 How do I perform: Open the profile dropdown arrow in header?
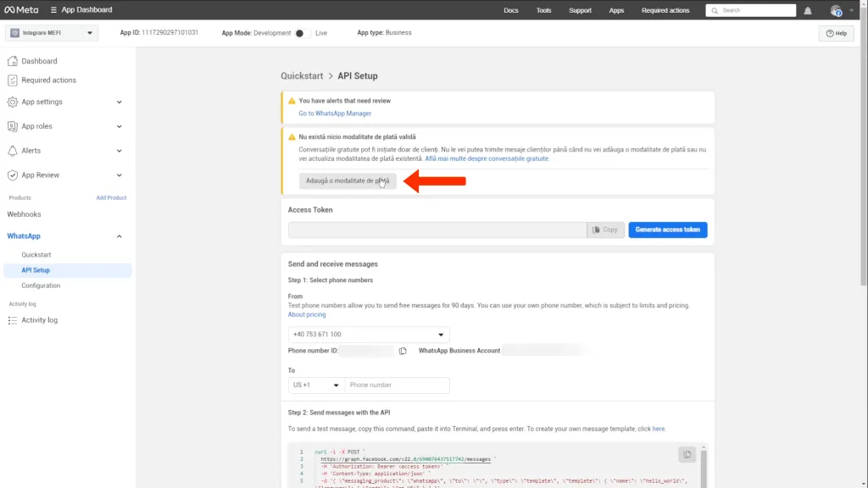pyautogui.click(x=851, y=10)
